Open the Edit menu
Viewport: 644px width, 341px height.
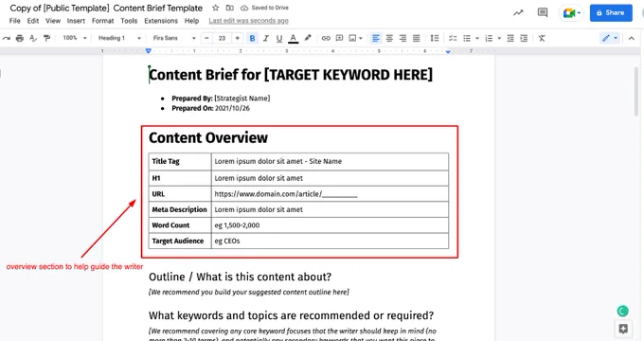pos(33,21)
